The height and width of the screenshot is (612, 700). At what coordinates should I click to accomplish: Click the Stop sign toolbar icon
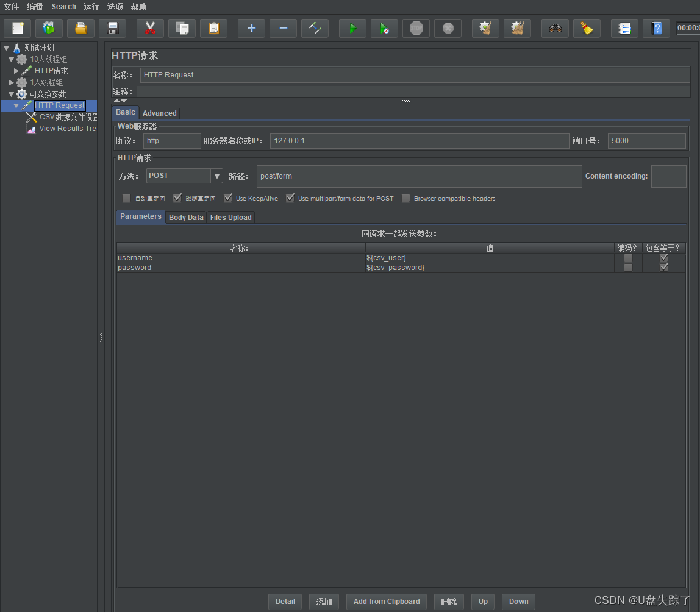tap(416, 29)
